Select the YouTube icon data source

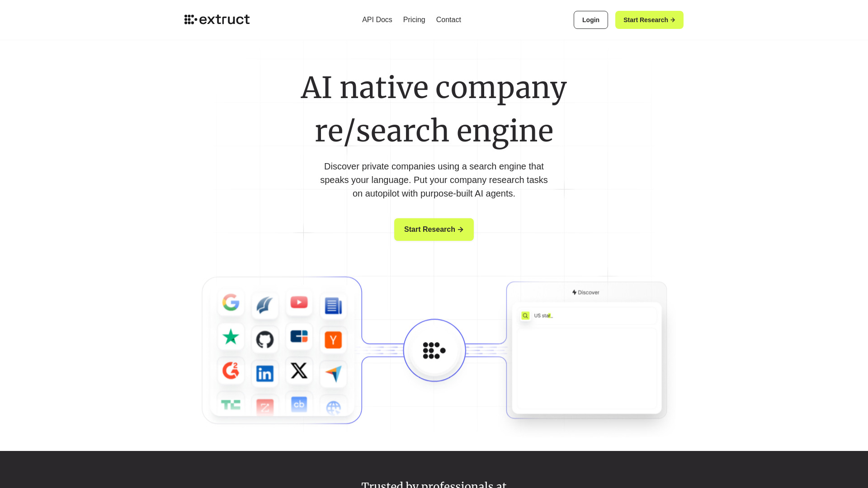point(299,303)
